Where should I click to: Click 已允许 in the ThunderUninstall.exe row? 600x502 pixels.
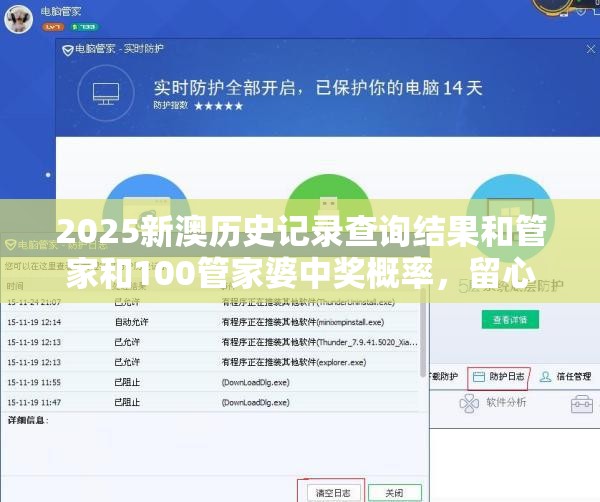(x=127, y=302)
